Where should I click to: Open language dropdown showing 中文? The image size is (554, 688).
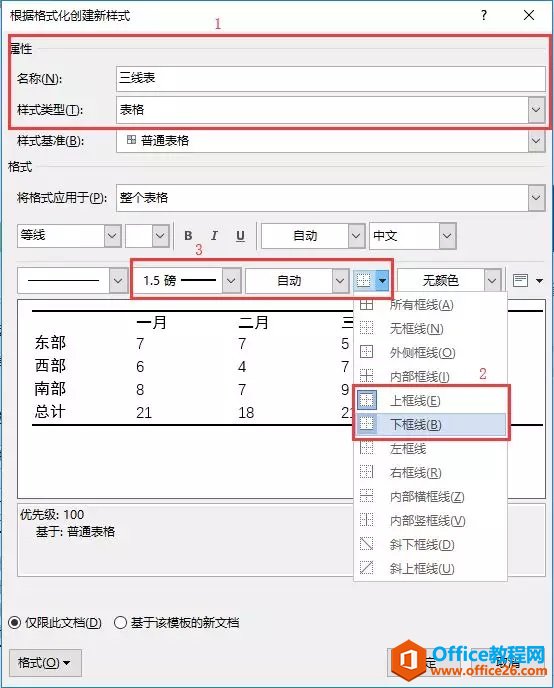447,236
